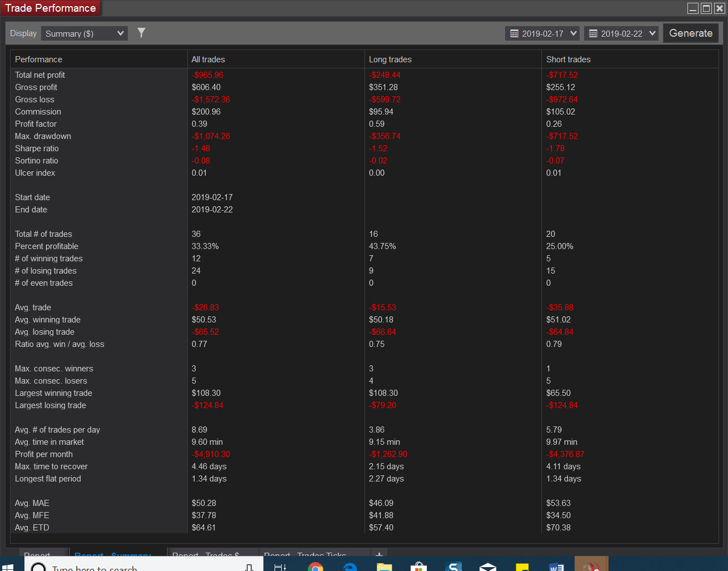
Task: Click the Avg. time in market 9.60 min
Action: tap(207, 442)
